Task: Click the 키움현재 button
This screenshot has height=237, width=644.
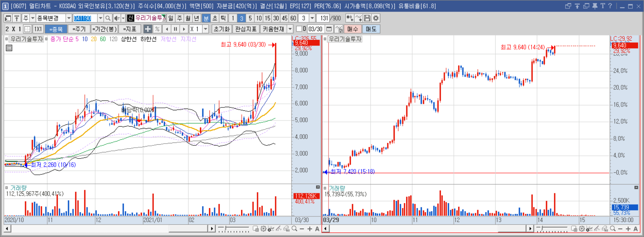Action: click(274, 29)
